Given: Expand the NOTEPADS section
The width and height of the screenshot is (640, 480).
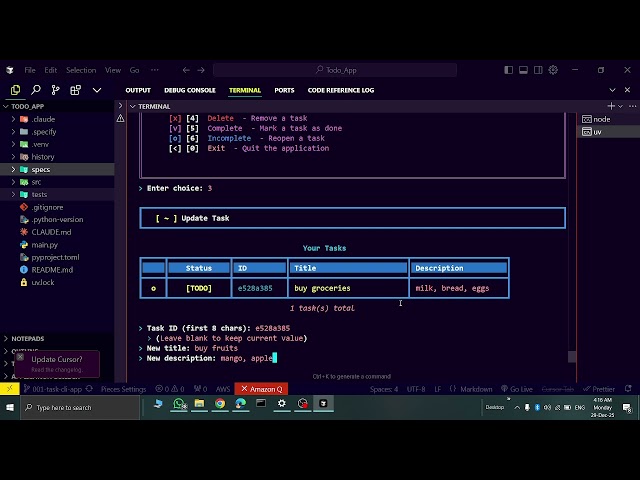Looking at the screenshot, I should pos(28,339).
